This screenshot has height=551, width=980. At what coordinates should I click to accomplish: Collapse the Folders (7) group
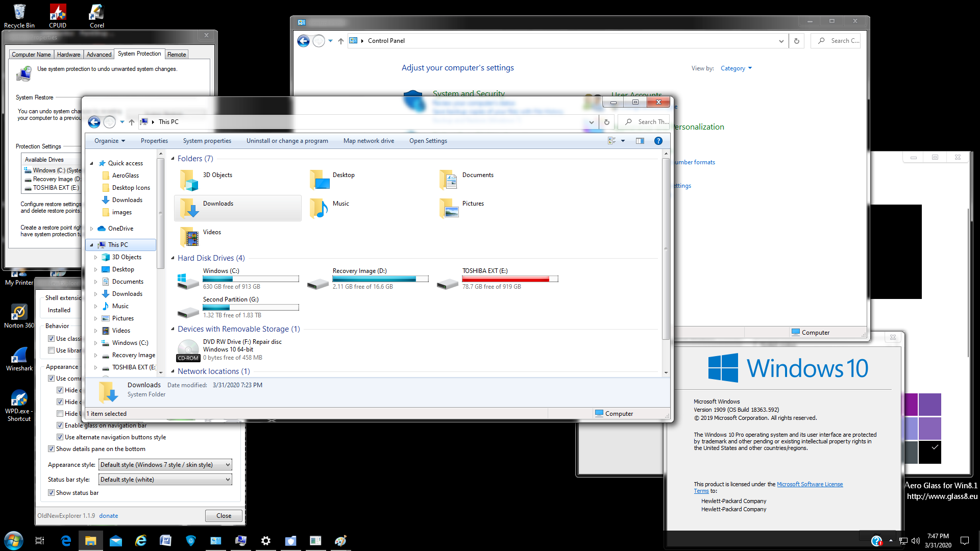[x=173, y=159]
